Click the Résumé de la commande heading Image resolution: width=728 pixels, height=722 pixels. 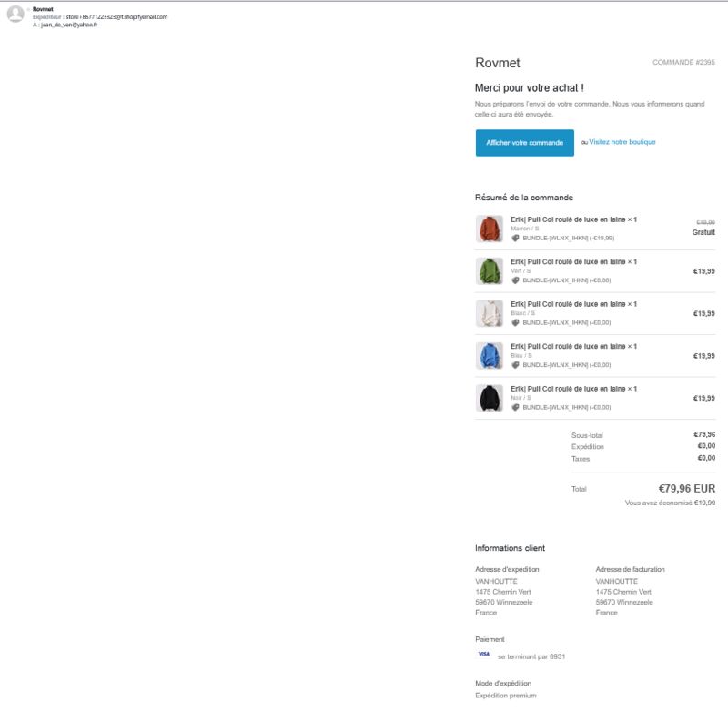coord(524,198)
